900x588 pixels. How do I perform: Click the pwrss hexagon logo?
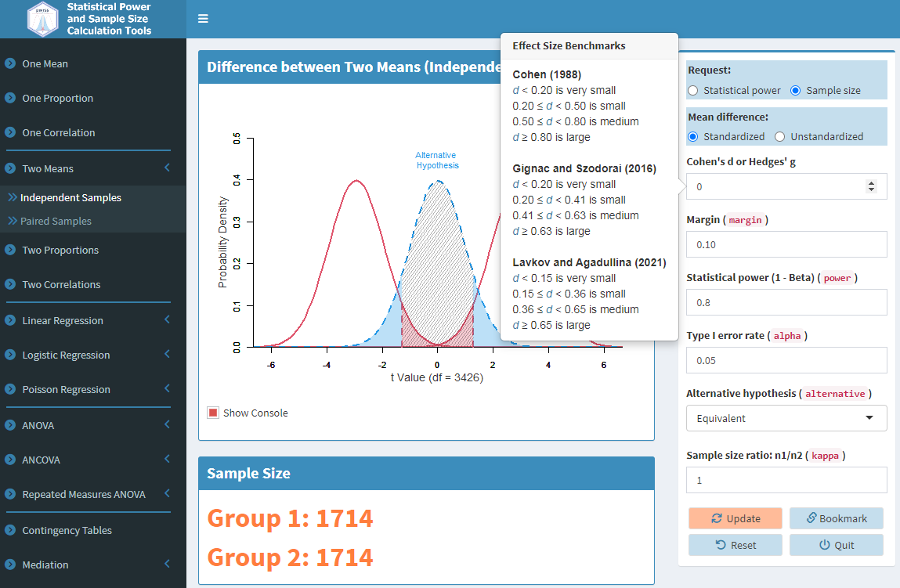pos(43,19)
